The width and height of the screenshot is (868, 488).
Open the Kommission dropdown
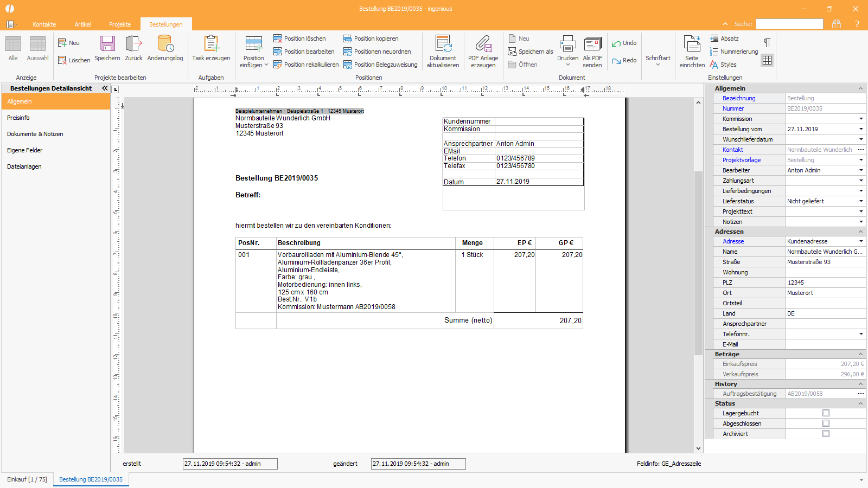(x=861, y=119)
